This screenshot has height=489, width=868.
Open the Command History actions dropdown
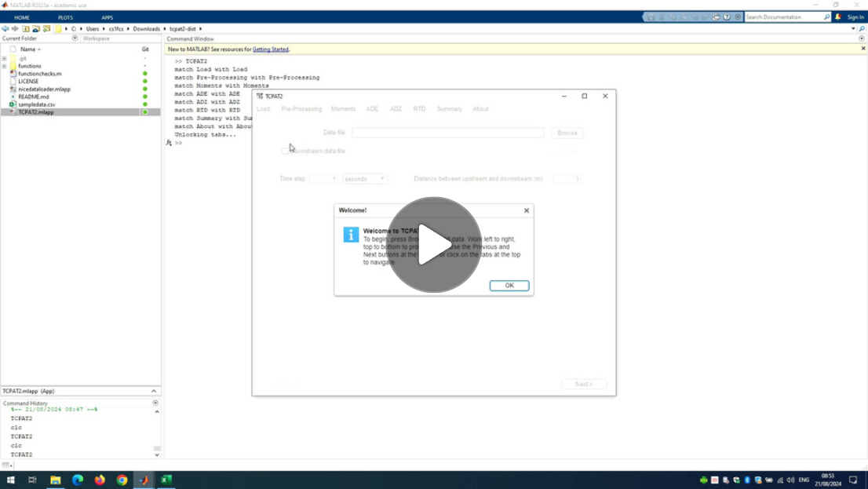(x=155, y=403)
